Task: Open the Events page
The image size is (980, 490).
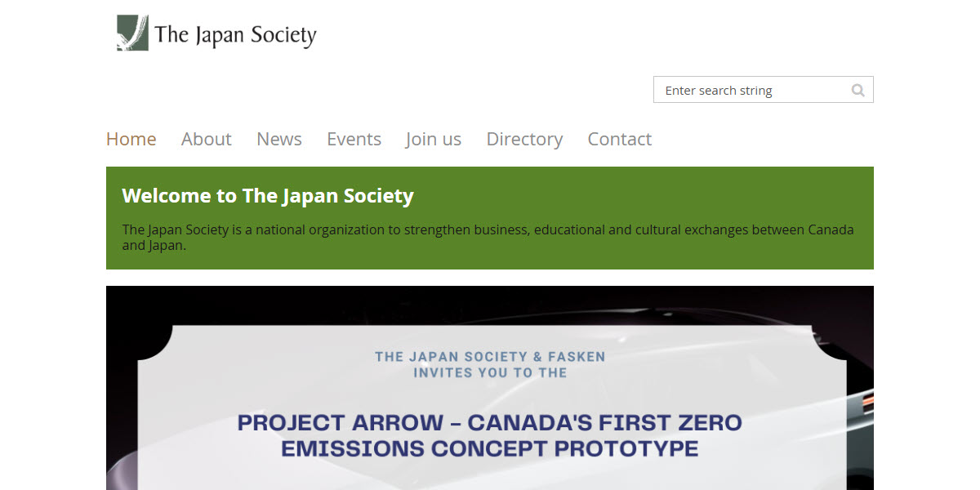Action: 354,139
